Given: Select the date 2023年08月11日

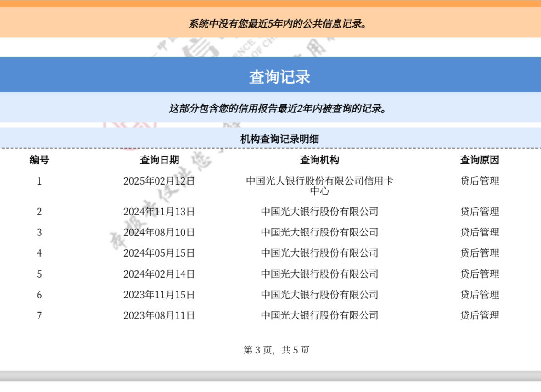Looking at the screenshot, I should [x=159, y=316].
